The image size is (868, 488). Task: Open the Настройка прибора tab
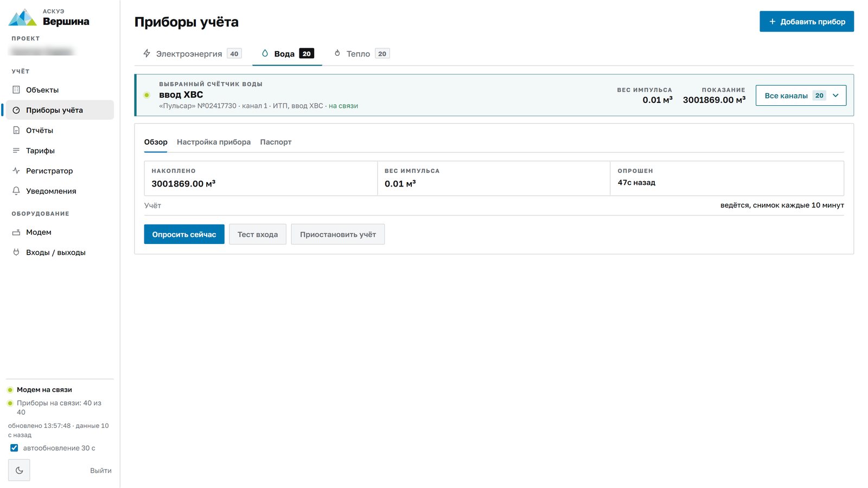pyautogui.click(x=214, y=142)
